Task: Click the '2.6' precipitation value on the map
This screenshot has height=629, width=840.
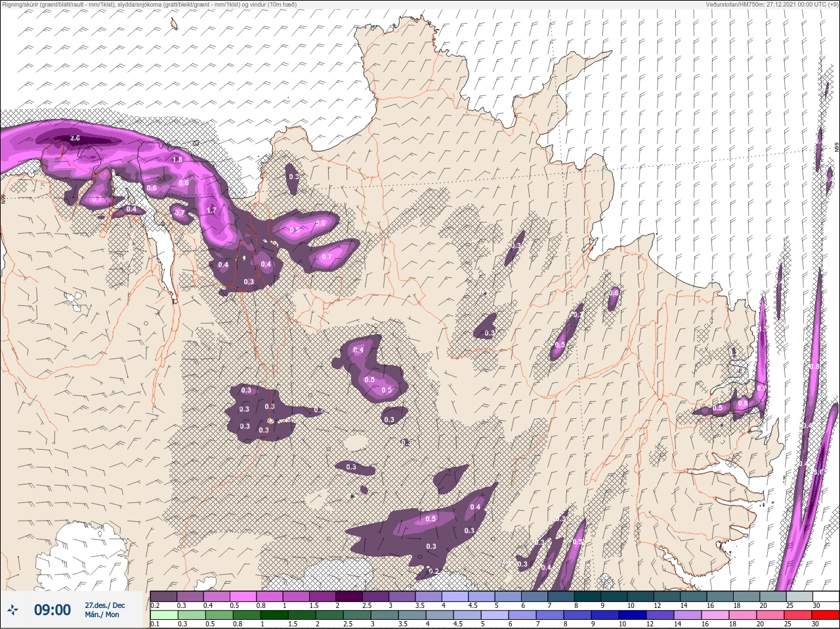Action: pos(75,139)
